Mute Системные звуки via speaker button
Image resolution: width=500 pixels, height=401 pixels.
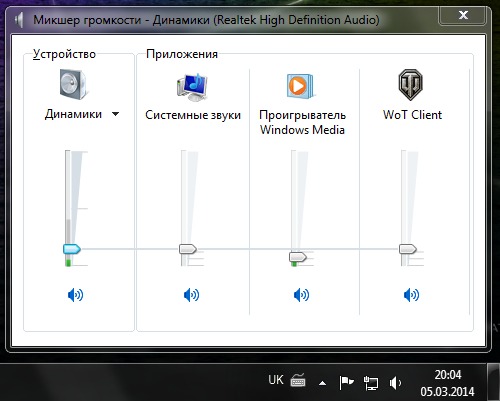tap(191, 295)
